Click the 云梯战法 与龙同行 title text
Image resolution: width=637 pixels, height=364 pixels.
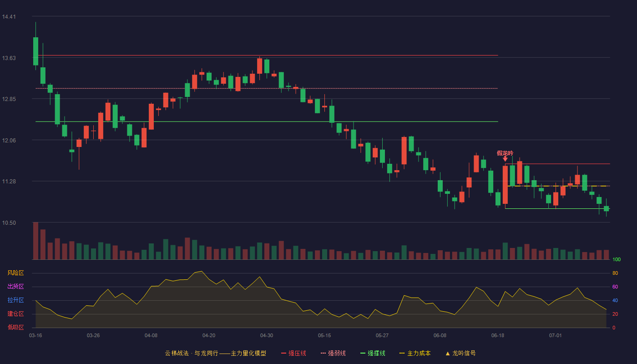191,353
